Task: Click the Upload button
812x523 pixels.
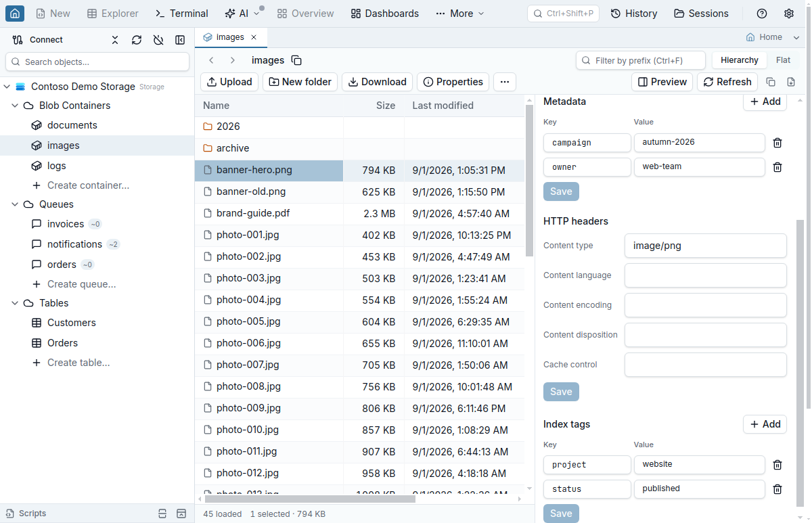Action: point(229,82)
